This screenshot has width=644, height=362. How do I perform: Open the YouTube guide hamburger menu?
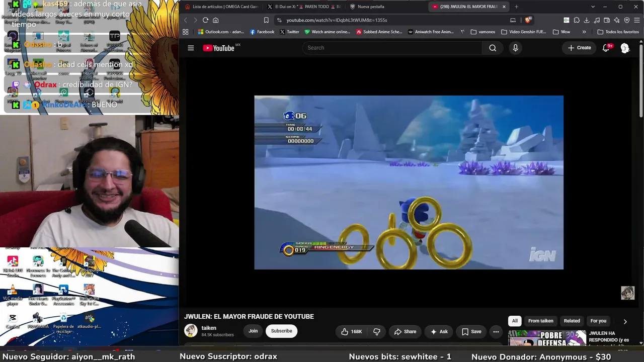click(x=191, y=48)
